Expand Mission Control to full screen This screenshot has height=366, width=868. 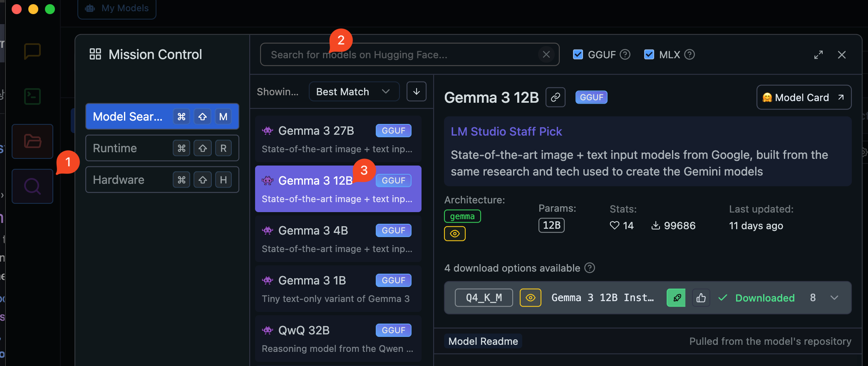[x=818, y=54]
